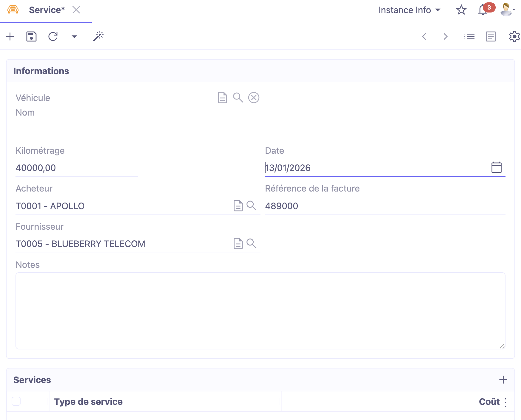Open the settings gear icon
The width and height of the screenshot is (521, 420).
pyautogui.click(x=514, y=37)
